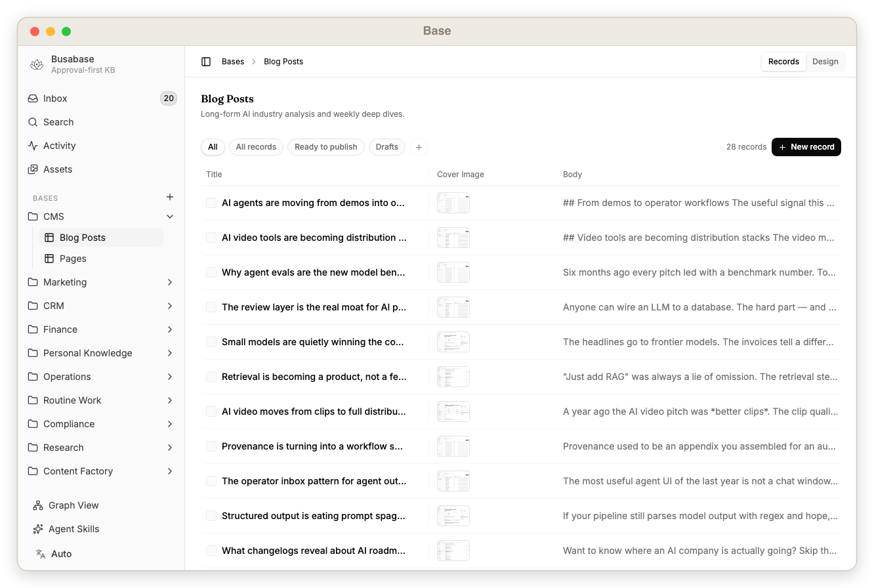Click the Routine Work folder icon

pyautogui.click(x=33, y=400)
